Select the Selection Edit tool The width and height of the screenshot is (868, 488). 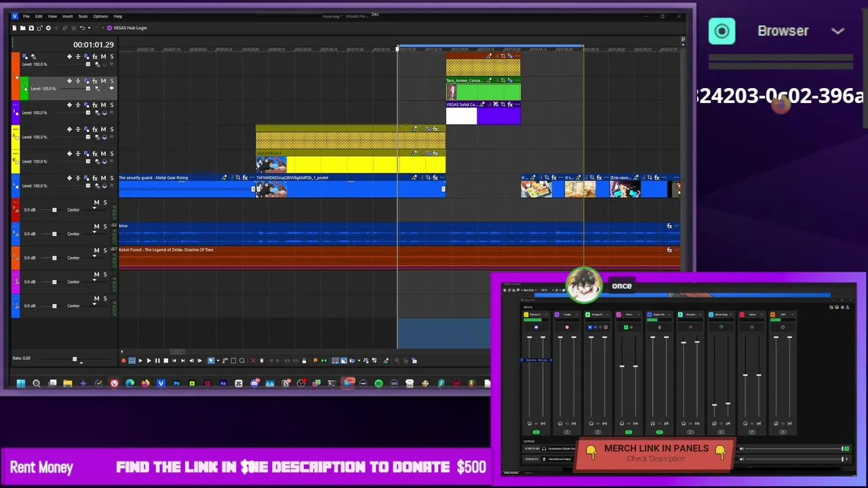[x=233, y=361]
